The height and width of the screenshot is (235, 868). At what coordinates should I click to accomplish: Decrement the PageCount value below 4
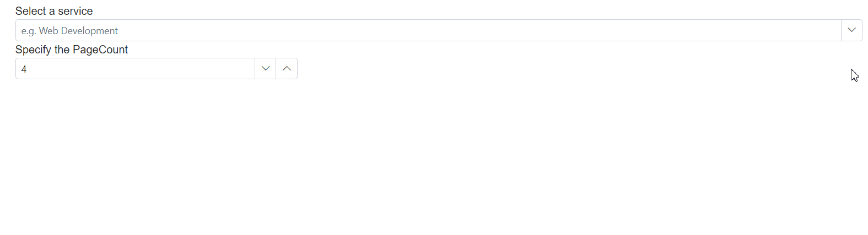coord(266,69)
